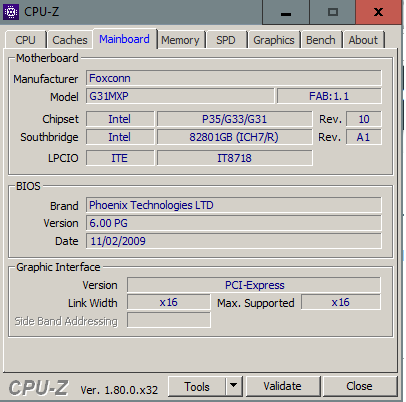Switch to the CPU tab
406x402 pixels.
click(x=25, y=40)
